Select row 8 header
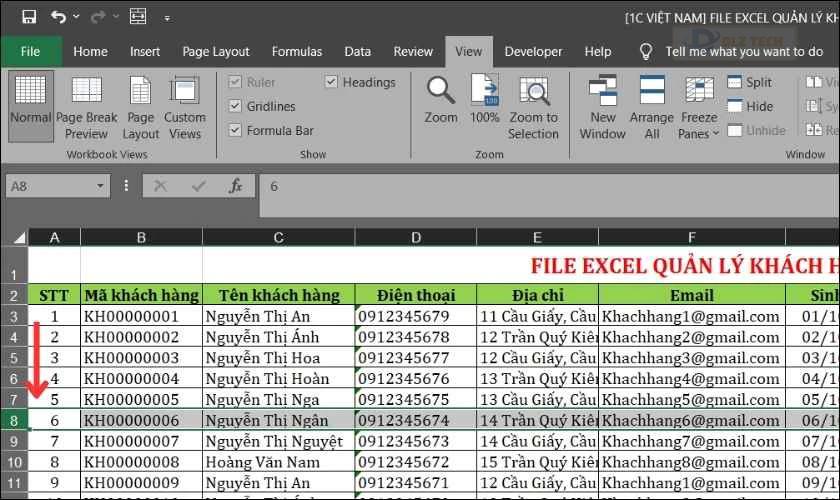 [x=14, y=421]
